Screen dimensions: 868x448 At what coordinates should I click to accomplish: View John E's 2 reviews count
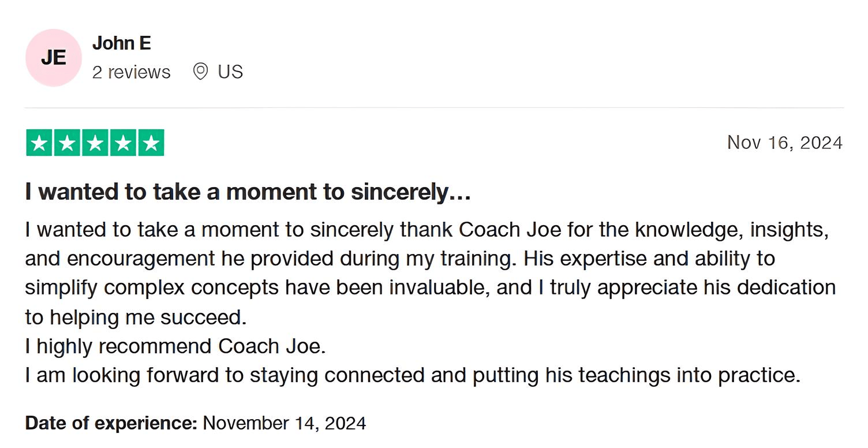132,72
